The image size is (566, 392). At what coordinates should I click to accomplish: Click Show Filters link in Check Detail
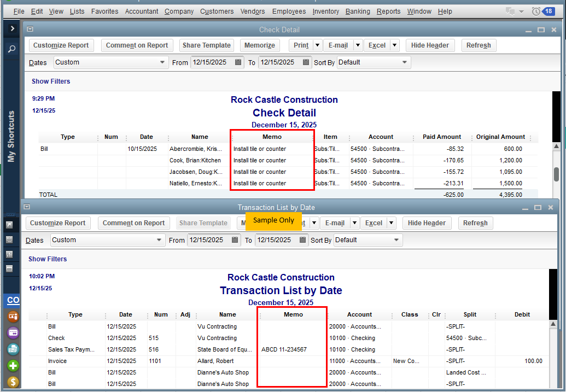(x=51, y=81)
